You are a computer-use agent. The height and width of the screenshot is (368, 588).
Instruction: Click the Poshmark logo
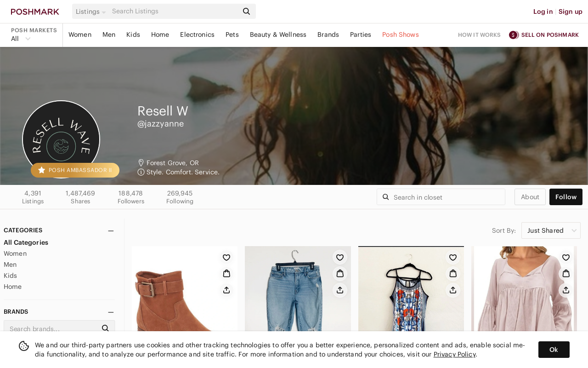[35, 11]
